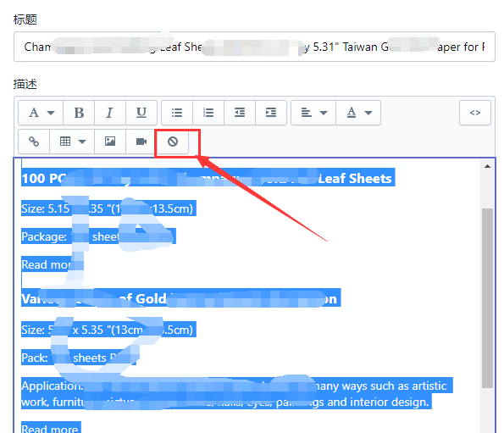Insert a video into description

[x=141, y=142]
